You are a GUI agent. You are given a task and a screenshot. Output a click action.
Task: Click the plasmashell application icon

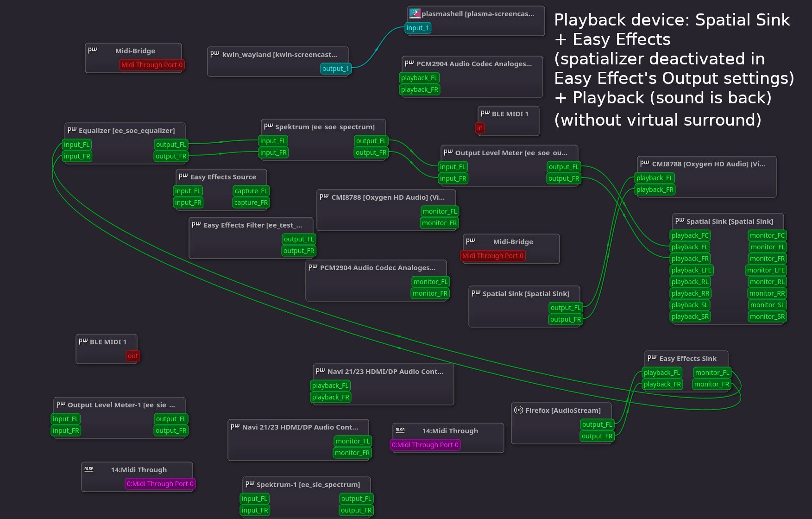414,13
